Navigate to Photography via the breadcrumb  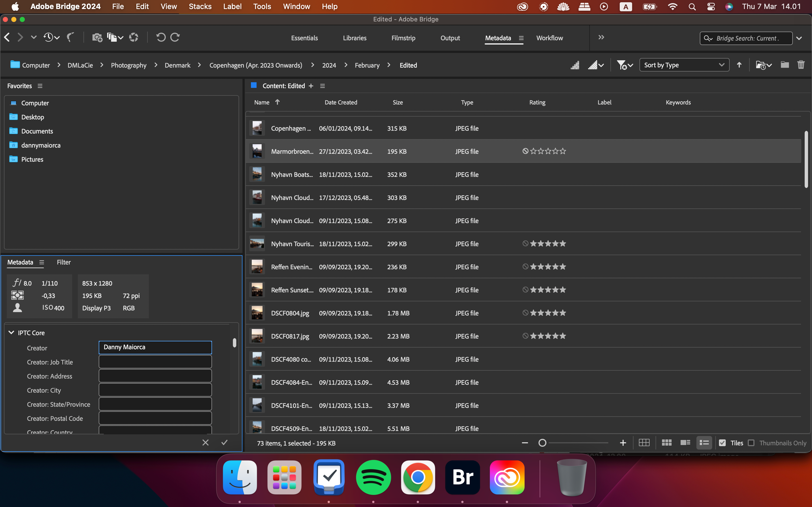pos(129,65)
